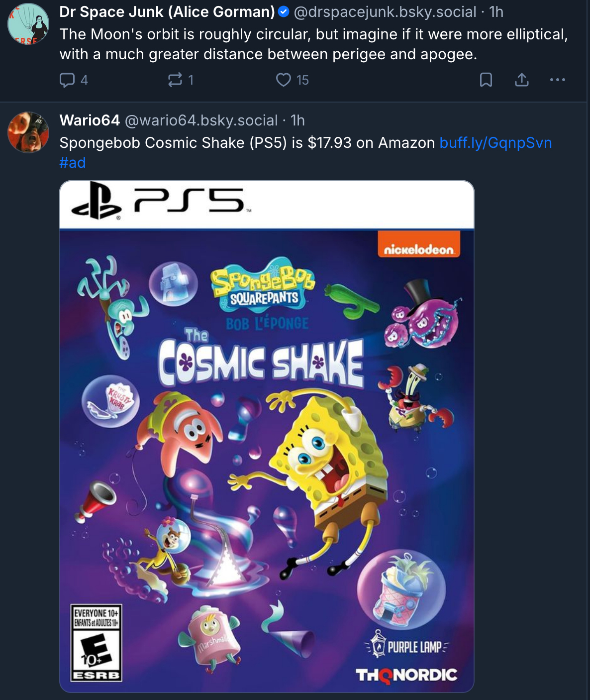The image size is (590, 700).
Task: Open the Spongebob Cosmic Shake deal post text
Action: tap(247, 143)
